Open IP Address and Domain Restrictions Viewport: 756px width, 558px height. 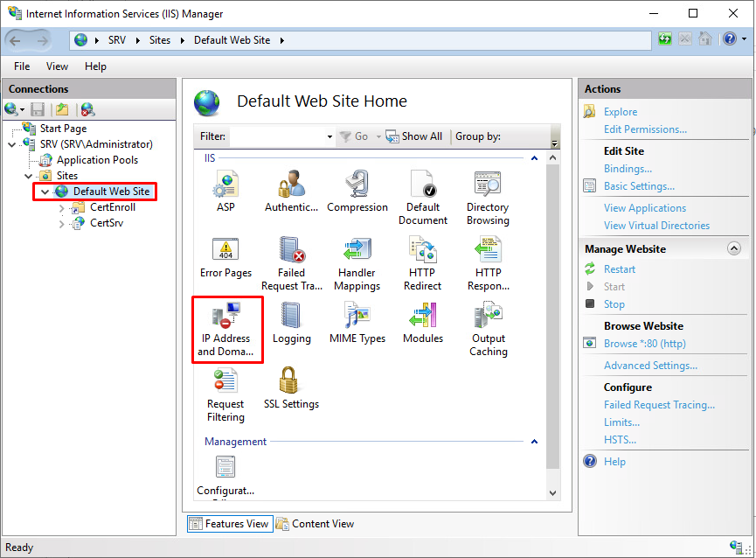coord(225,330)
